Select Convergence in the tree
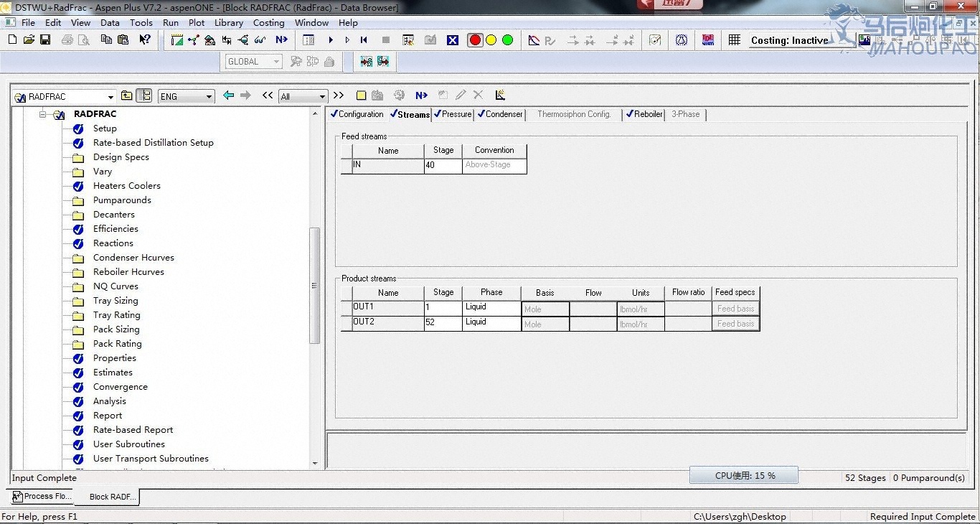 (x=121, y=387)
